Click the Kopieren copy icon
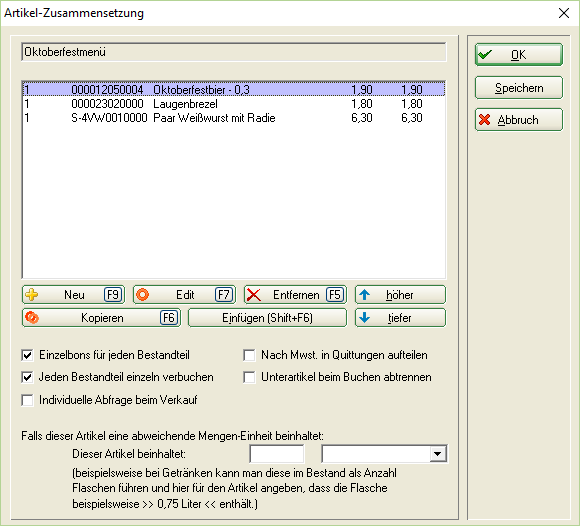580x526 pixels. (x=32, y=318)
